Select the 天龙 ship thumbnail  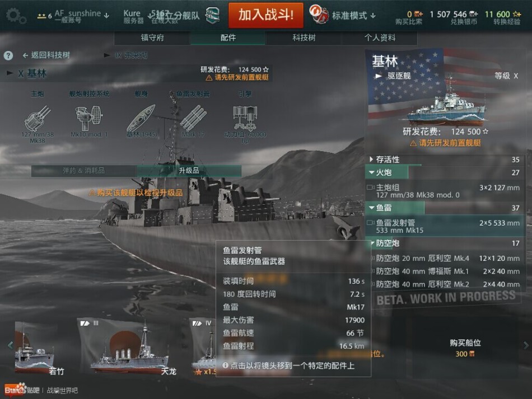click(129, 346)
